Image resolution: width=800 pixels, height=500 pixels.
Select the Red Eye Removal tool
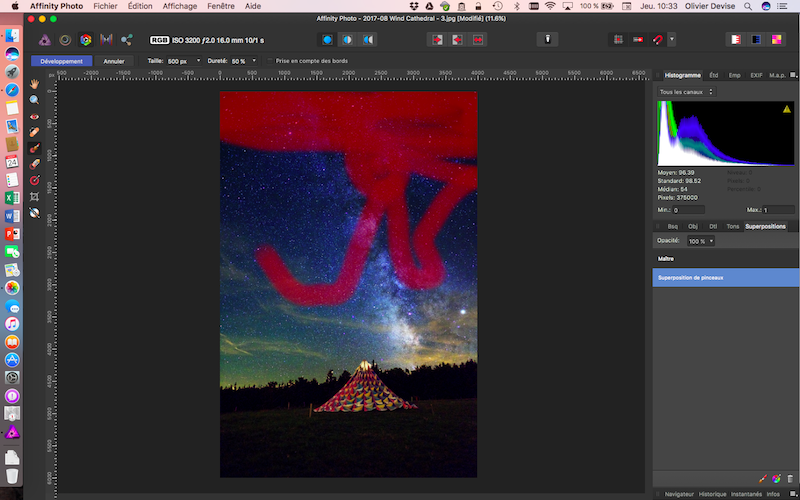(x=34, y=116)
